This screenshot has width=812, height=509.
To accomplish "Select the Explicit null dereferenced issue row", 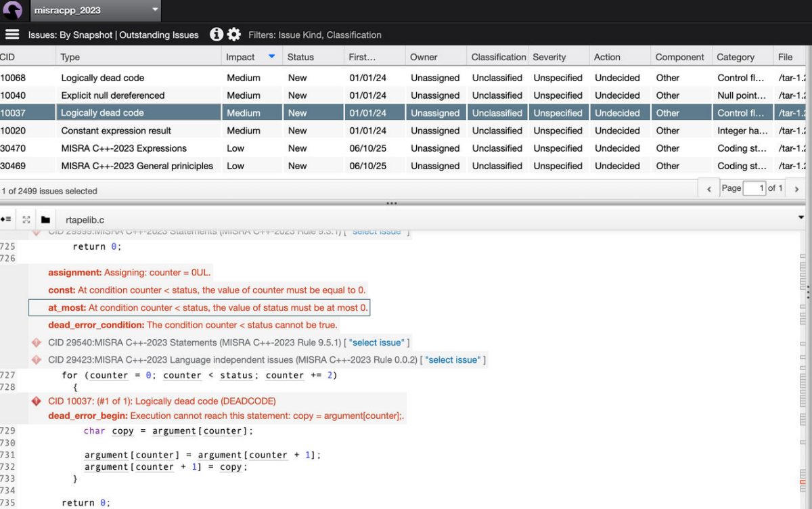I will click(x=112, y=95).
